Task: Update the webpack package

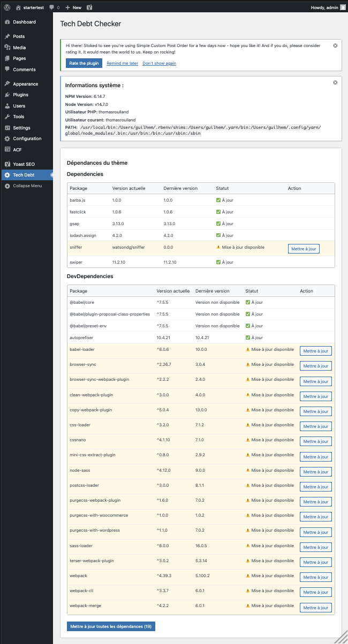Action: point(315,577)
